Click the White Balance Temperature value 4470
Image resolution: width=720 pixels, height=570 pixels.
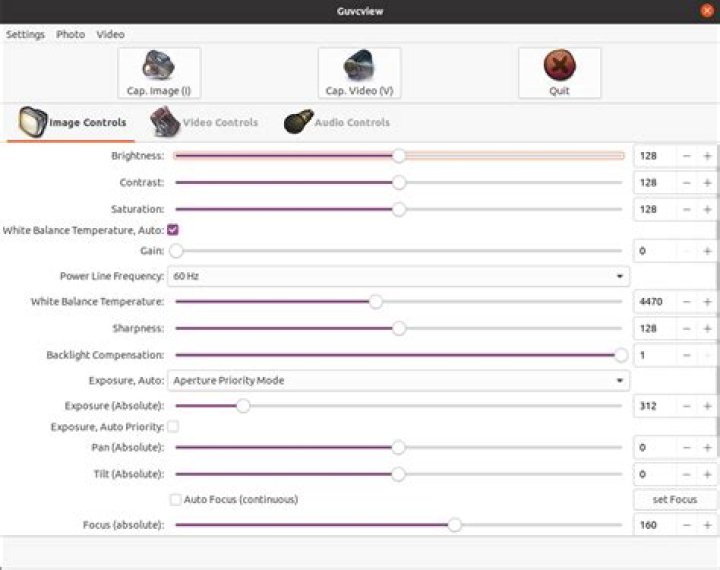[655, 302]
